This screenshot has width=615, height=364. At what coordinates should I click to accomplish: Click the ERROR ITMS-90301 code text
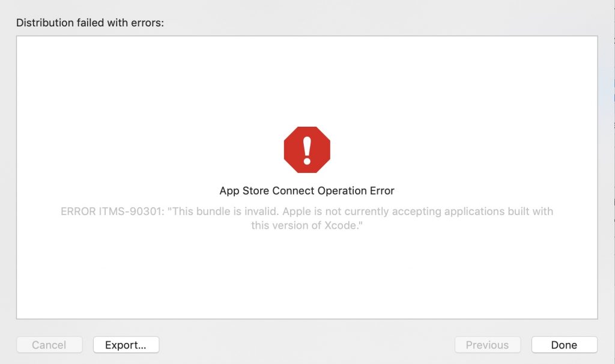[112, 211]
